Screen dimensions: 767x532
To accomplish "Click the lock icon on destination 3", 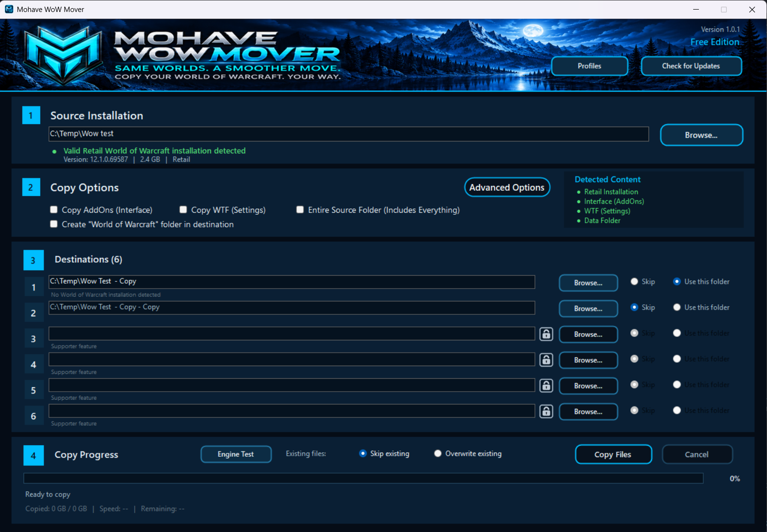I will pos(546,334).
